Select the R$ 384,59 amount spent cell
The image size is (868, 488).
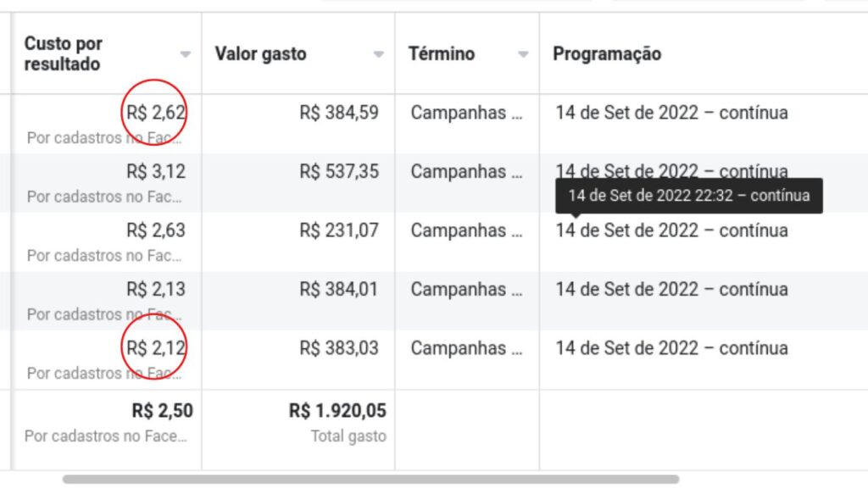(339, 113)
